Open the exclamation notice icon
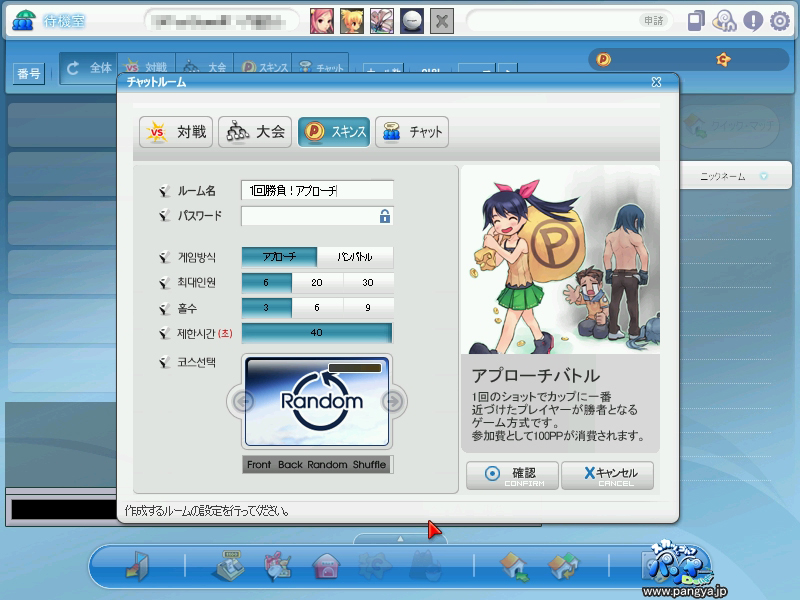800x600 pixels. pos(753,21)
